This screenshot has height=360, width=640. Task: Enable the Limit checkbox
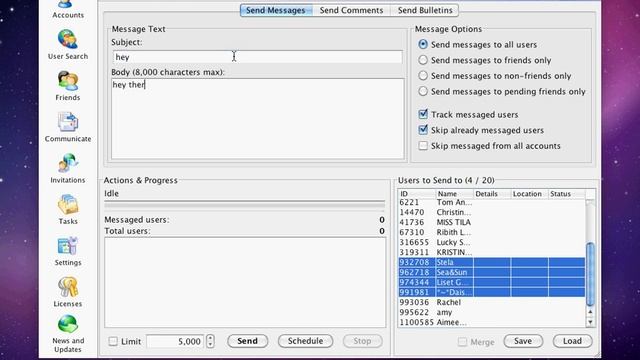(x=113, y=341)
